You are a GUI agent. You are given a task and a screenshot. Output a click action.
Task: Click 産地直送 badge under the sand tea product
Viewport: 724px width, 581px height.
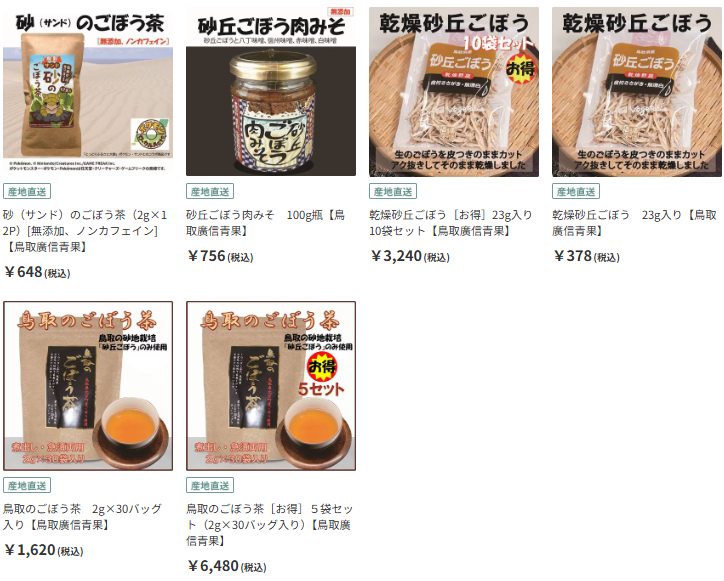click(x=27, y=191)
